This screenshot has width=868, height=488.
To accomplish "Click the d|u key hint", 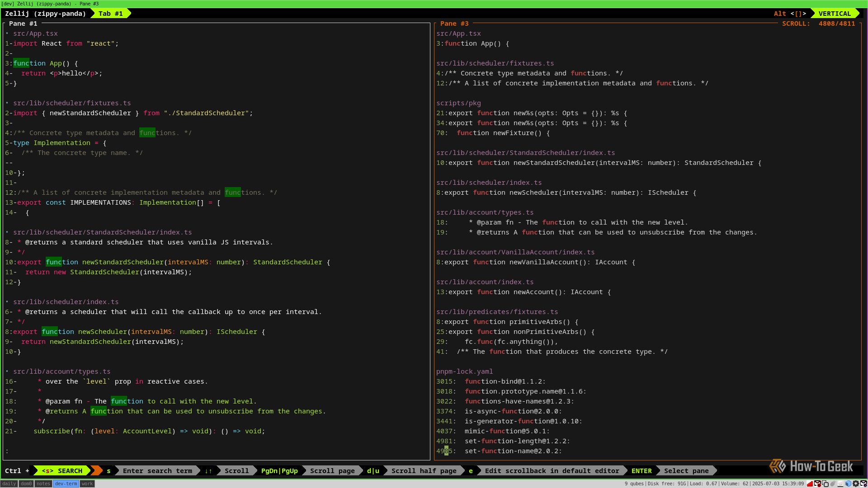I will [373, 471].
